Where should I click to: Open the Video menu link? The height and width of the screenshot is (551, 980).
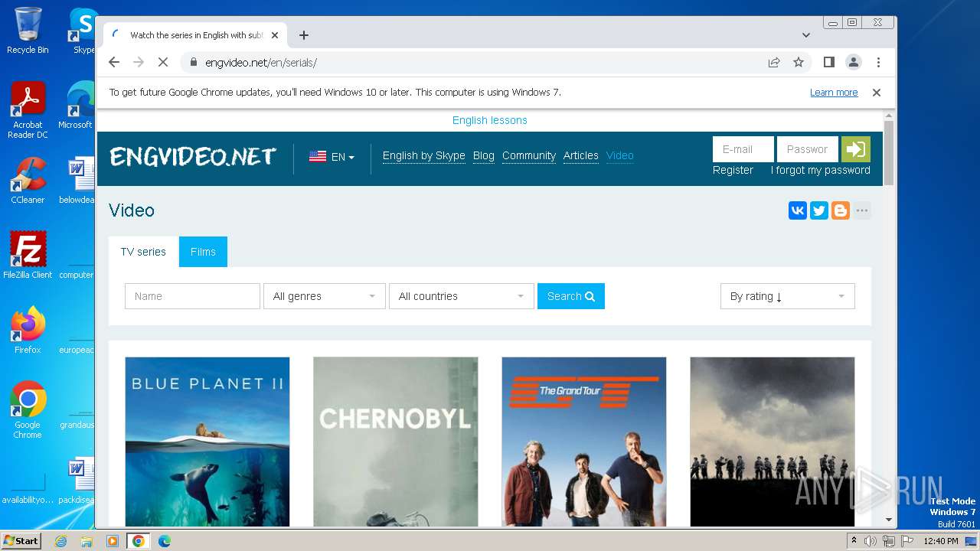620,155
